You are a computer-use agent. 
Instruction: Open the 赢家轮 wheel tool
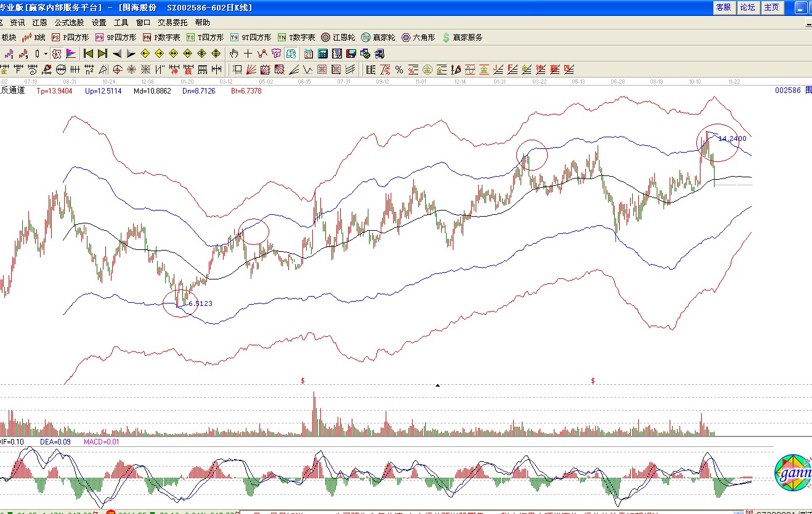(x=378, y=38)
